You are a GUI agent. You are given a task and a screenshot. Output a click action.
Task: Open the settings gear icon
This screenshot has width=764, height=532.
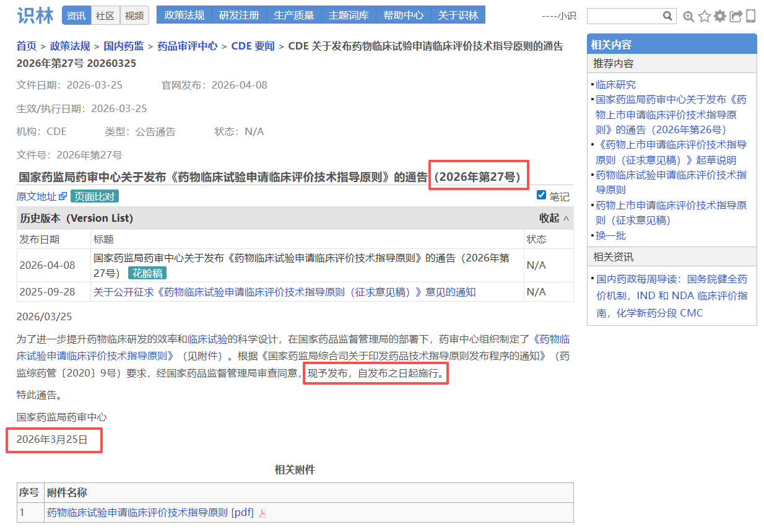(x=719, y=16)
